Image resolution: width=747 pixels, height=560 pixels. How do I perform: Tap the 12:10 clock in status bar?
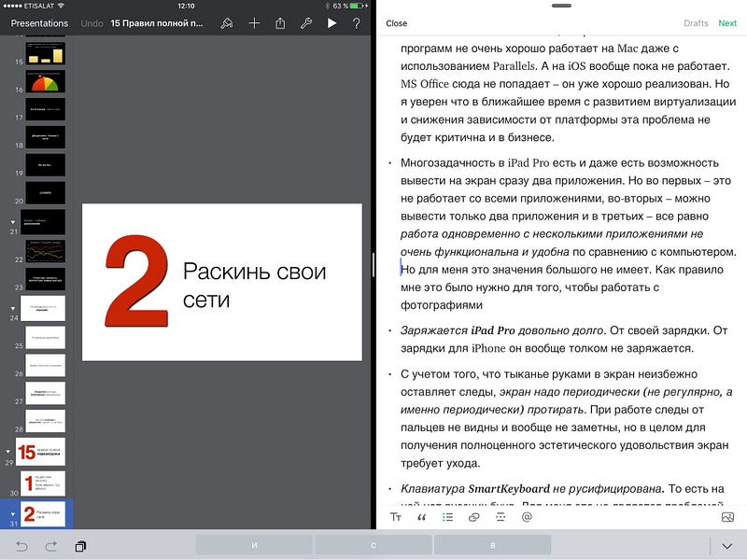point(186,6)
